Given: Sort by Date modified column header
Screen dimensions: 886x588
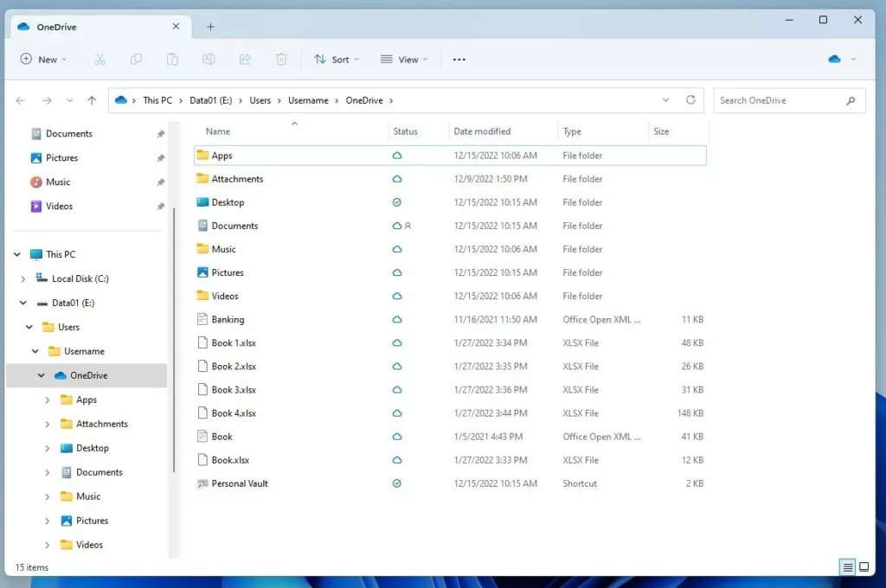Looking at the screenshot, I should click(x=482, y=131).
